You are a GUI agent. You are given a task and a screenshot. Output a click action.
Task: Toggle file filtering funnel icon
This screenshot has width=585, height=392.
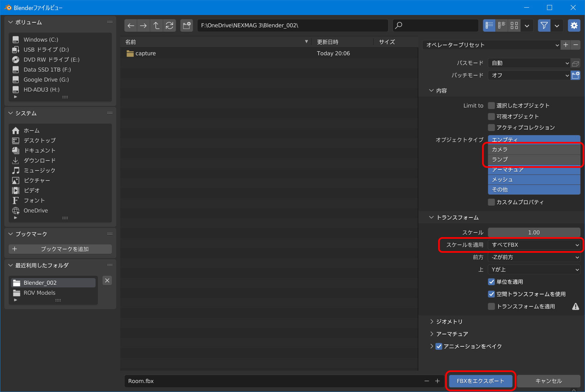pos(544,26)
